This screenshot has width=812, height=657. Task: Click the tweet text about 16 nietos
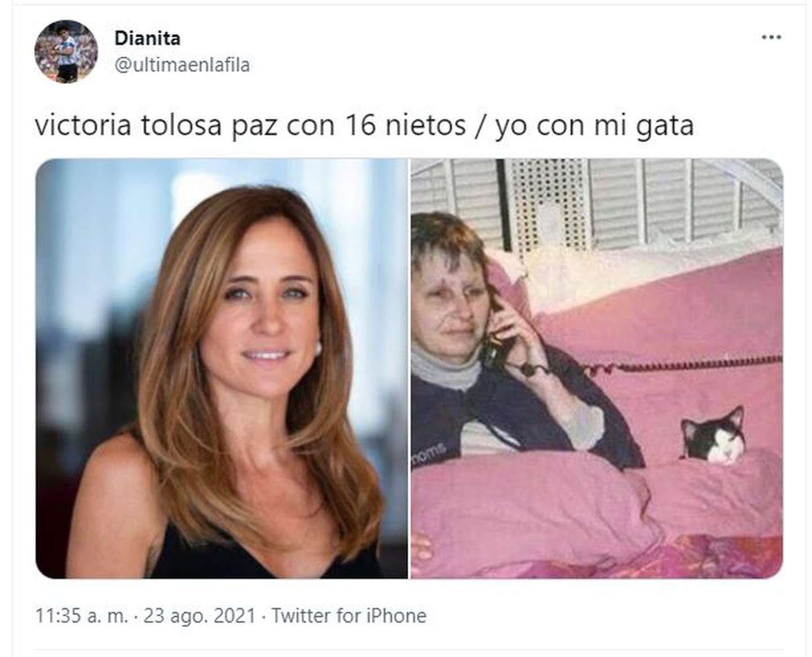point(364,125)
